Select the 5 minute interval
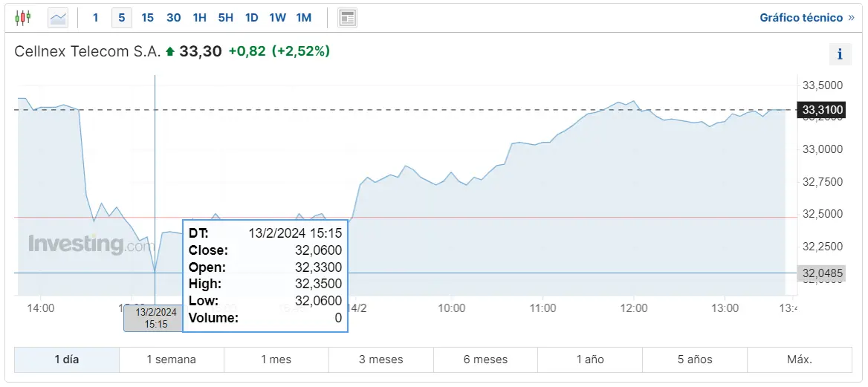This screenshot has height=387, width=868. (122, 18)
